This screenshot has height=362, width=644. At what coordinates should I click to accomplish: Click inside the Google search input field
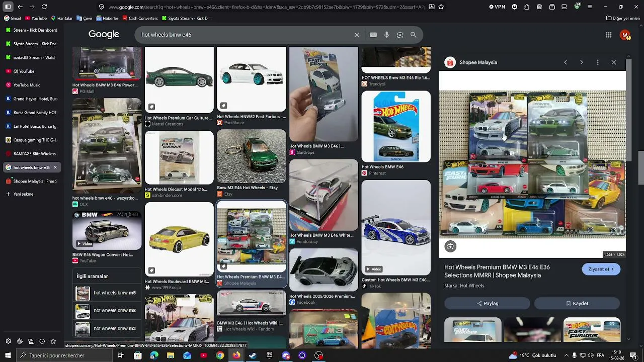(x=244, y=35)
